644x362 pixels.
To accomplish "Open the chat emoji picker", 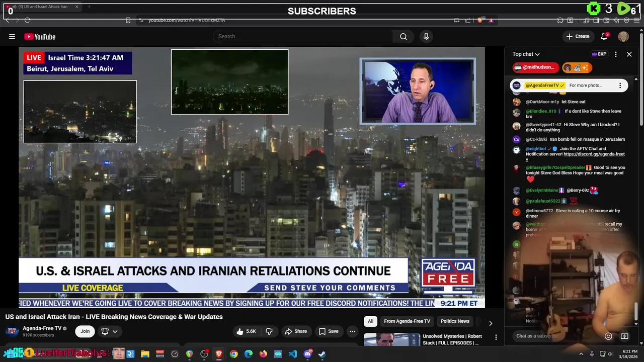I will pyautogui.click(x=608, y=336).
